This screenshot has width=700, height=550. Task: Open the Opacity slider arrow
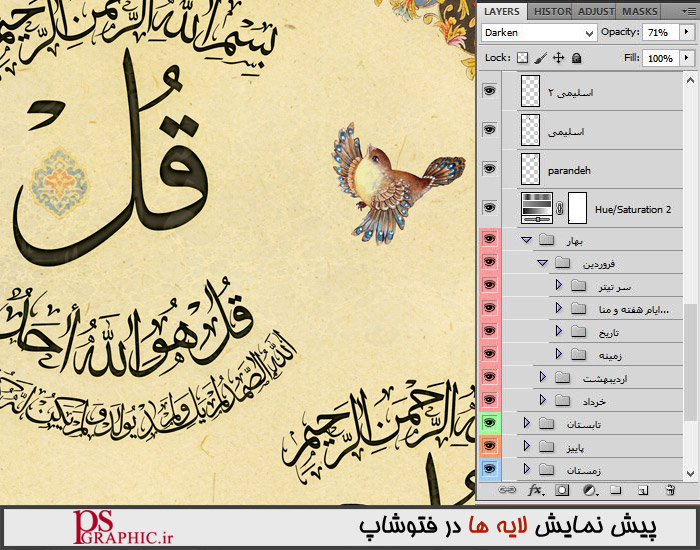(x=687, y=32)
